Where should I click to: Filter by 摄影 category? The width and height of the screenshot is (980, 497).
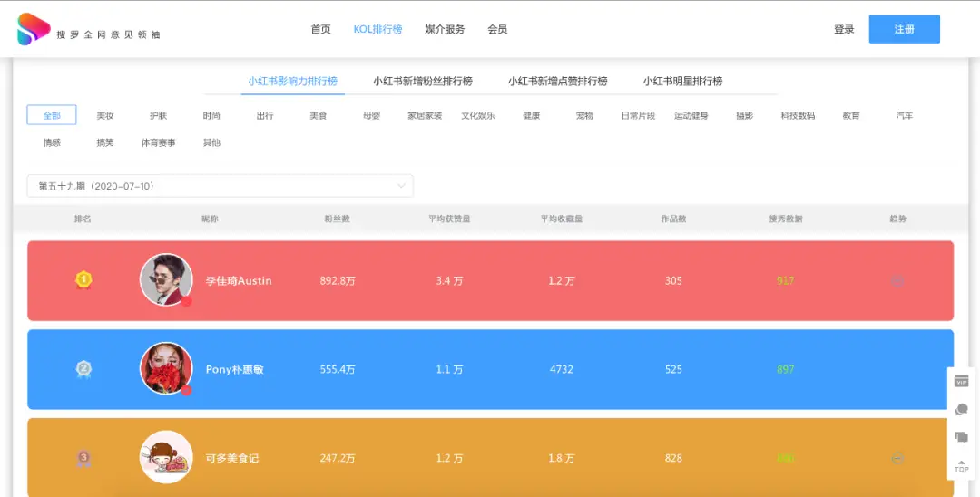click(744, 115)
